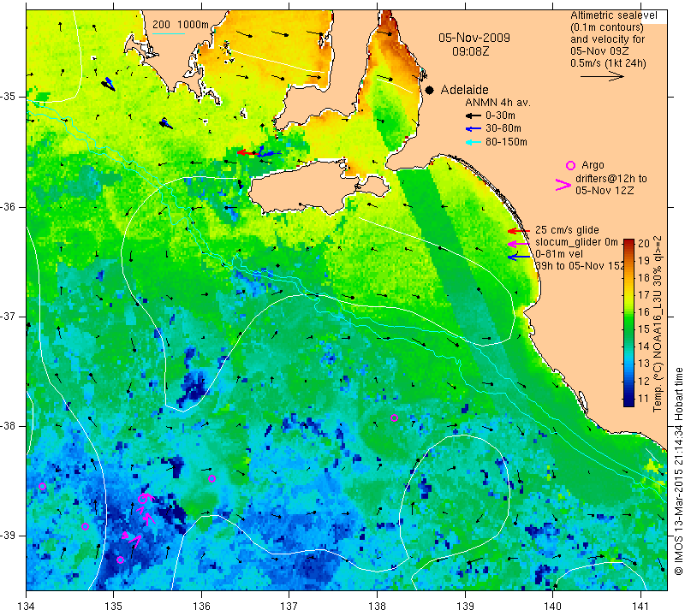Click the 05-Nov-2009 date label

pyautogui.click(x=474, y=38)
